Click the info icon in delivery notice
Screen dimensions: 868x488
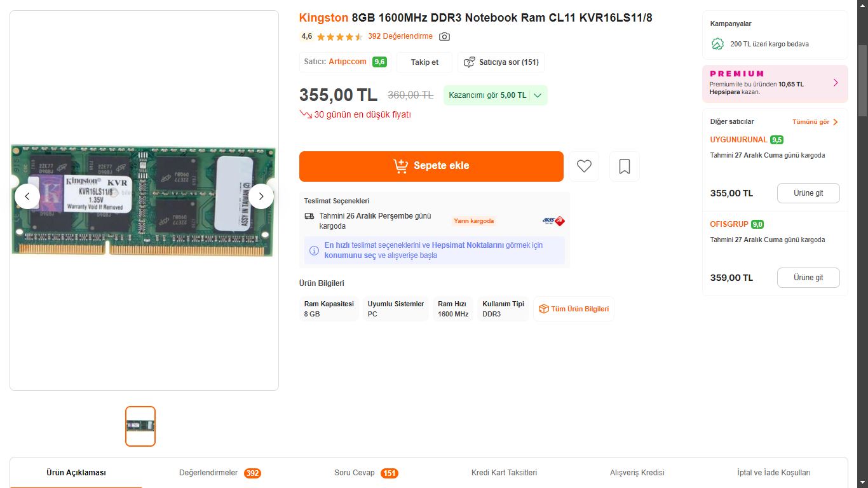[x=314, y=251]
